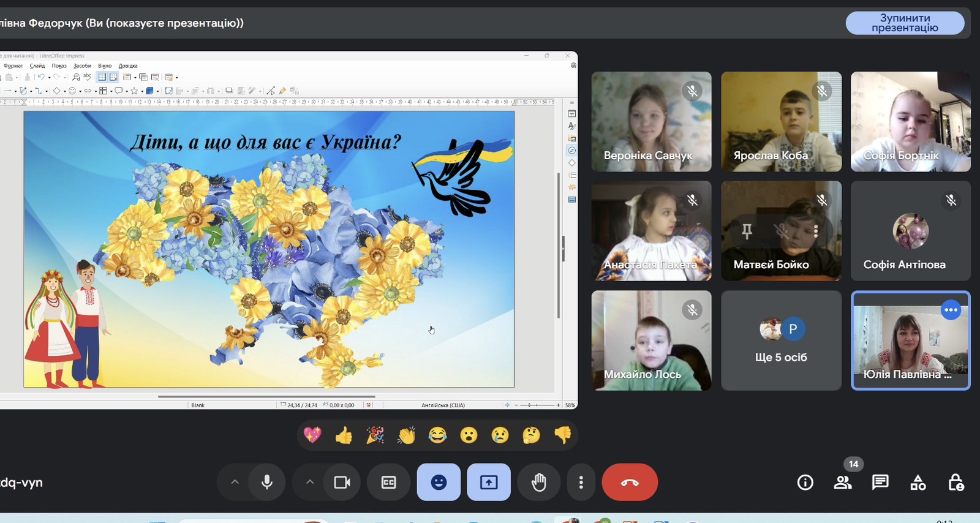Send the surprised face reaction
This screenshot has width=980, height=523.
[x=469, y=435]
